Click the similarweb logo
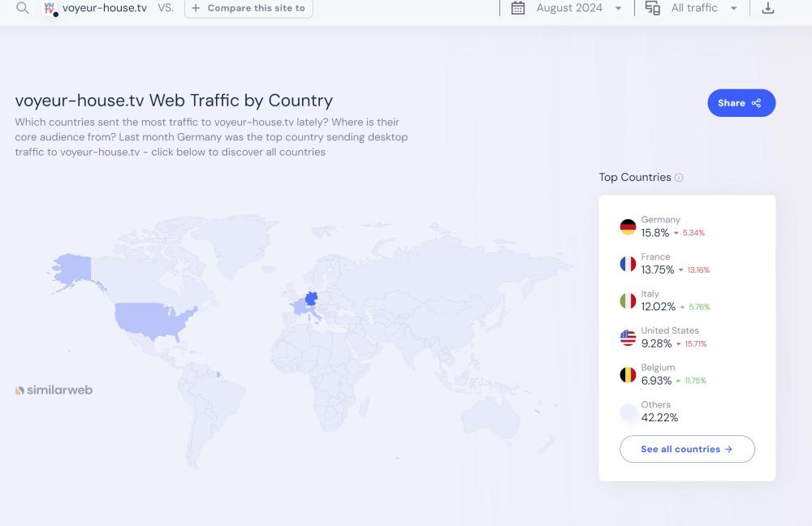Viewport: 812px width, 526px height. pos(54,390)
